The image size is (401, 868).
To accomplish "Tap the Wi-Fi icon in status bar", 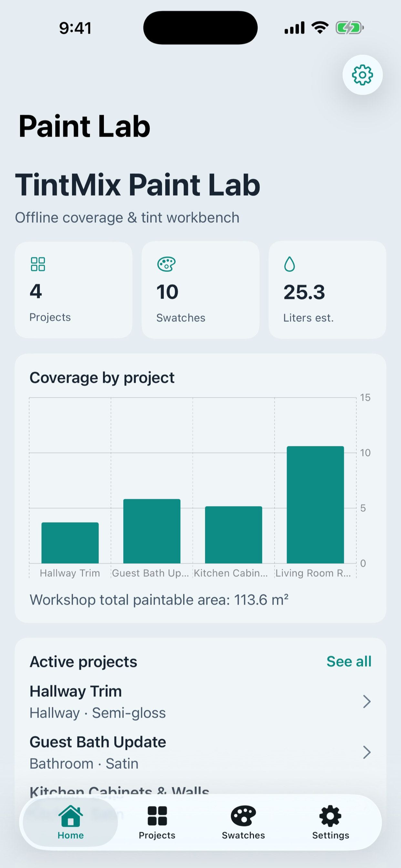I will pyautogui.click(x=320, y=28).
